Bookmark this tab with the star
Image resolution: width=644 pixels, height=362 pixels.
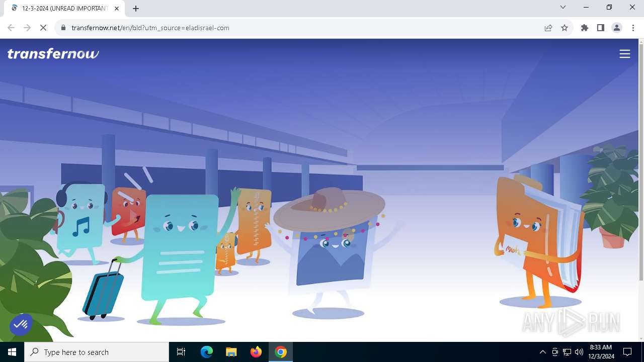point(565,28)
